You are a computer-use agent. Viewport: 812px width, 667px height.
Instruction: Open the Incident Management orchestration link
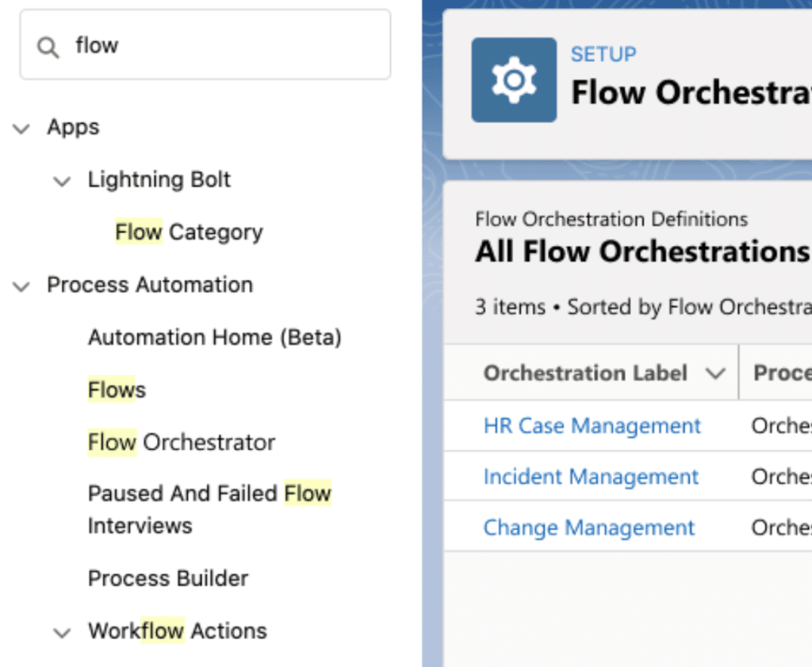tap(591, 477)
